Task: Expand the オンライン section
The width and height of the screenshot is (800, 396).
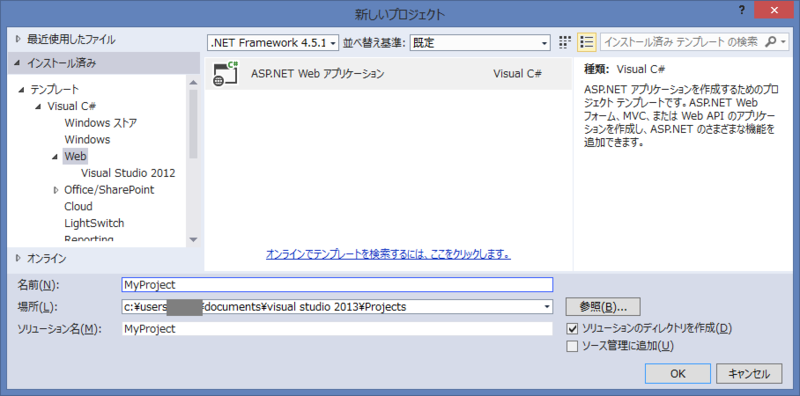Action: (x=19, y=259)
